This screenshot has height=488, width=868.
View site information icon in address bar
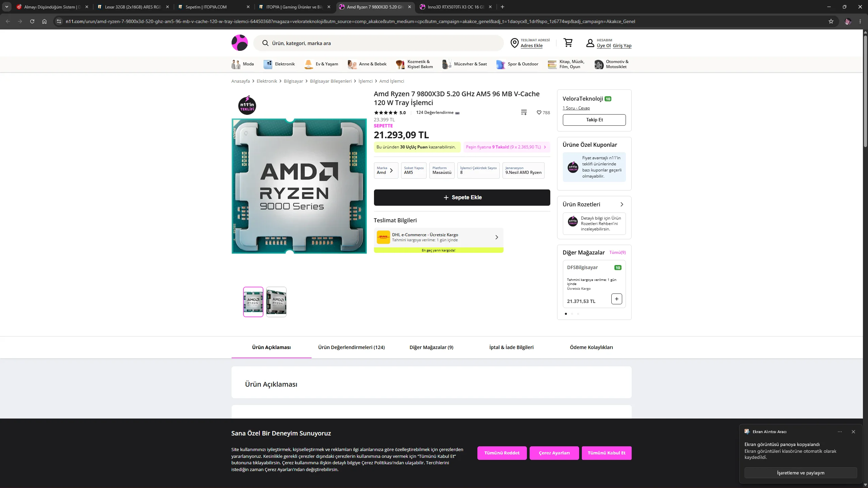click(59, 21)
